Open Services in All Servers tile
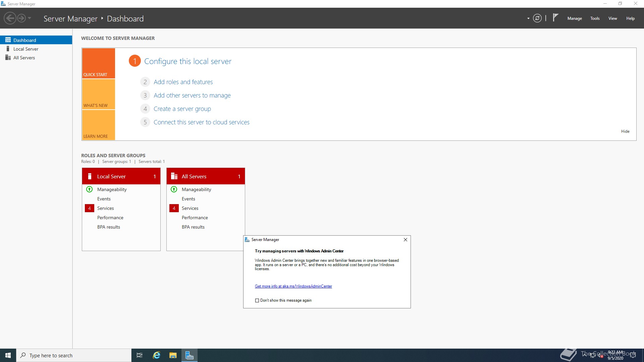Screen dimensions: 644x362 click(190, 208)
